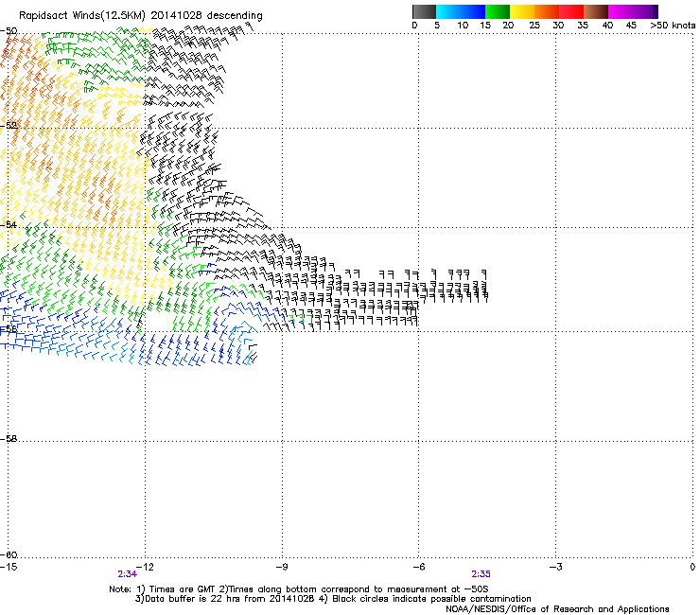Click the NOAA/NESDIS credit text

[x=557, y=609]
